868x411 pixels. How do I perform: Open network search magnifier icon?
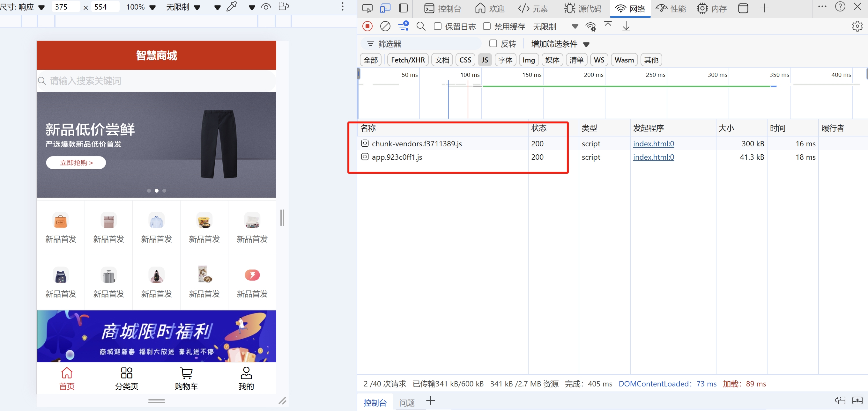[x=421, y=26]
